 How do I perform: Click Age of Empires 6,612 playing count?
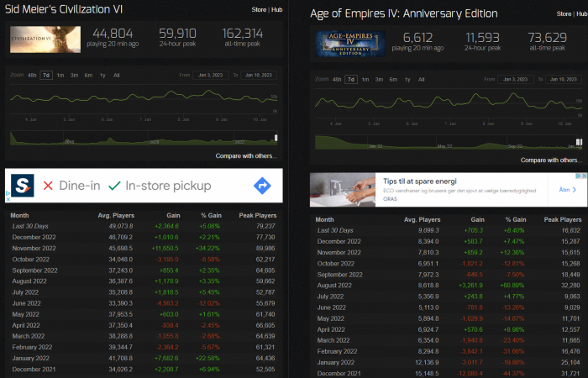(417, 38)
